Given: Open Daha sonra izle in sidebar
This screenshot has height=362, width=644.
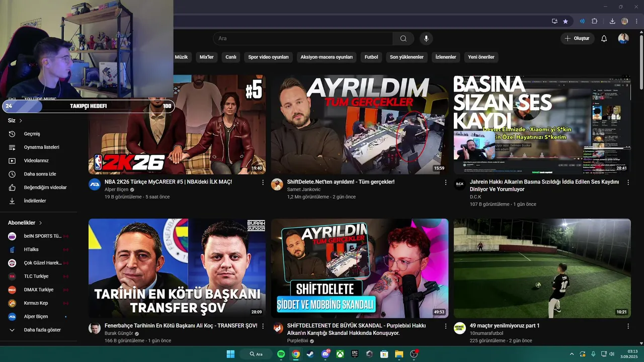Looking at the screenshot, I should 39,174.
